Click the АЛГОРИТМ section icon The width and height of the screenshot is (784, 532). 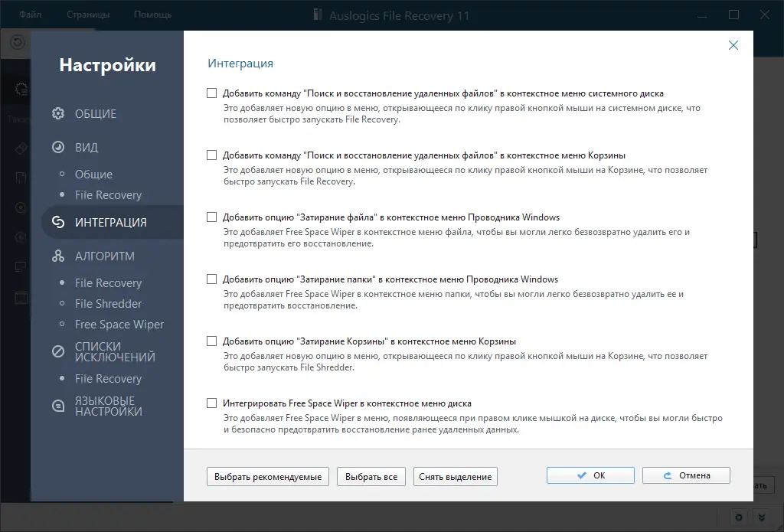point(57,256)
